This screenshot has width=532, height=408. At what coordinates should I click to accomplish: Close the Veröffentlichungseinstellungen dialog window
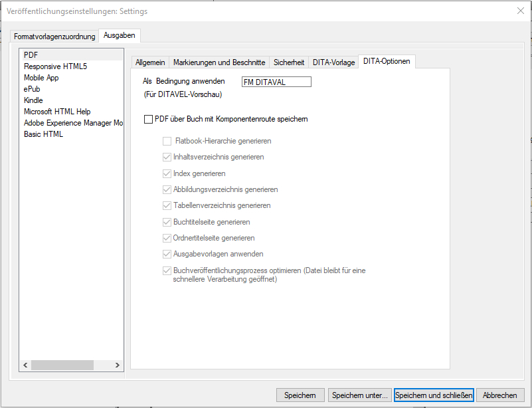[x=520, y=11]
